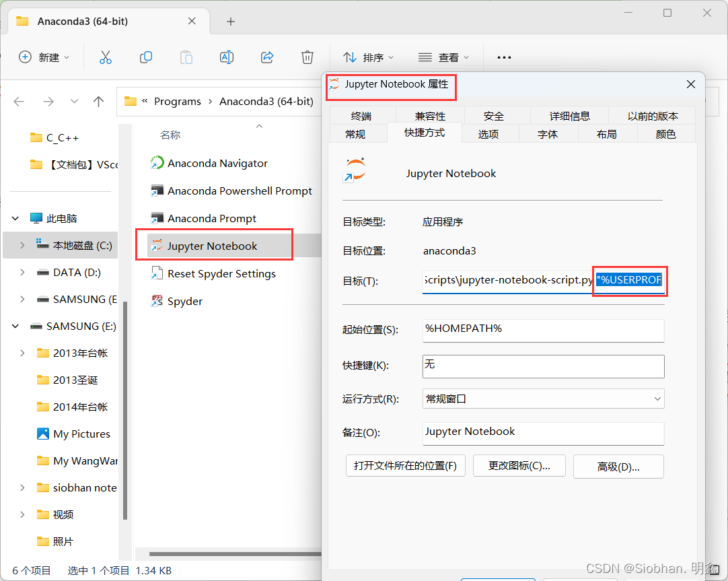Collapse the second SAMSUNG (E:) node
Screen dimensions: 728x581
(x=15, y=326)
